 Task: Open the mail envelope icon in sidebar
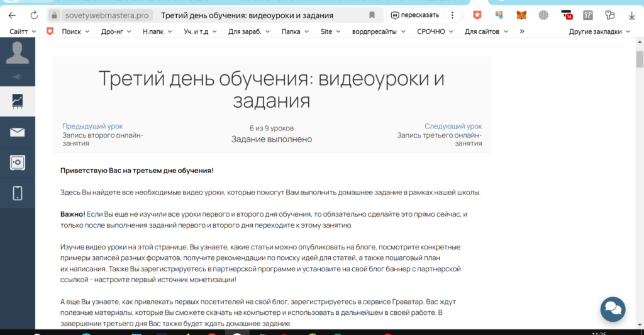tap(17, 132)
